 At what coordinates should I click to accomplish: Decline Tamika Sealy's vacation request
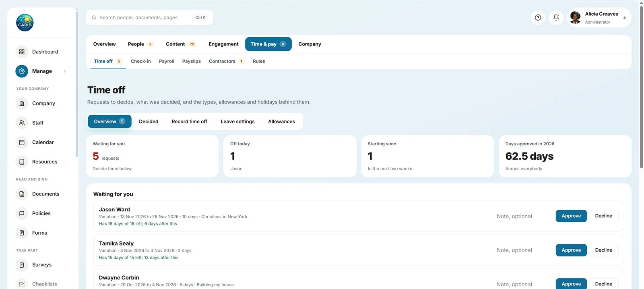[x=604, y=250]
